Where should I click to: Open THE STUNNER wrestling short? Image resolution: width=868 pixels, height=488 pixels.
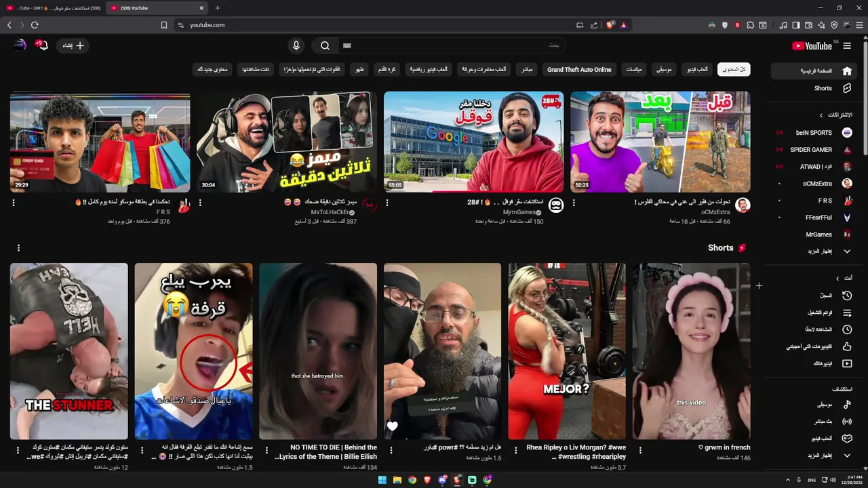click(69, 351)
